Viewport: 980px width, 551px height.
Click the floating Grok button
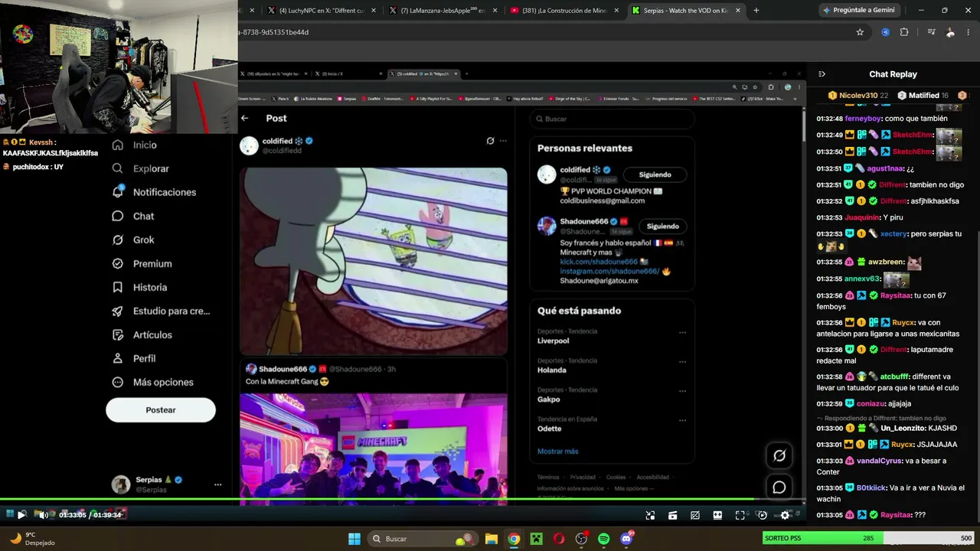(779, 455)
